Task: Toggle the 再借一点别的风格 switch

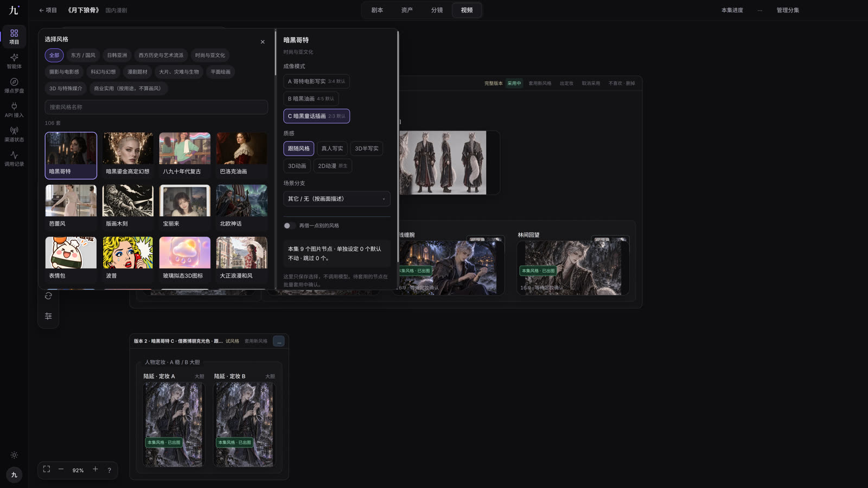Action: tap(289, 226)
